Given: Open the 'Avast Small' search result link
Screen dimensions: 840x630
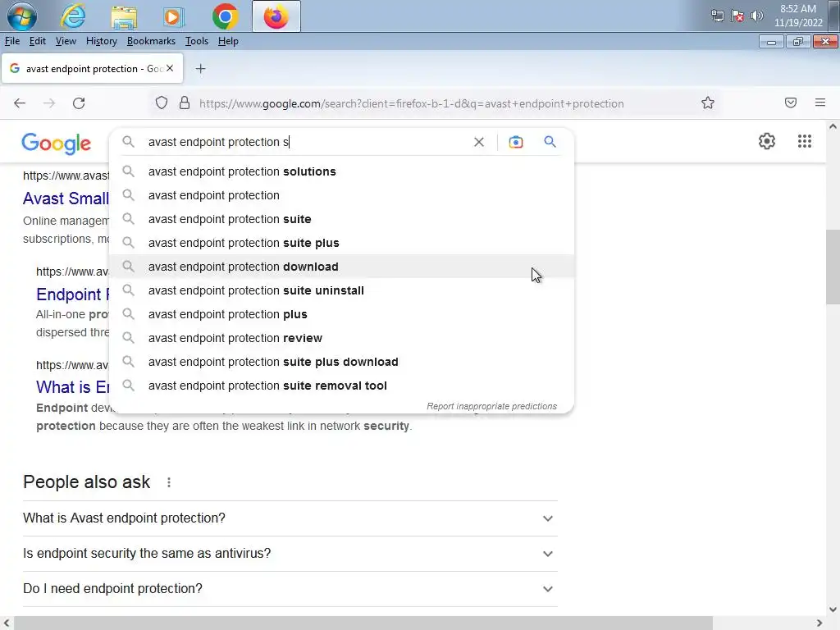Looking at the screenshot, I should [x=66, y=199].
